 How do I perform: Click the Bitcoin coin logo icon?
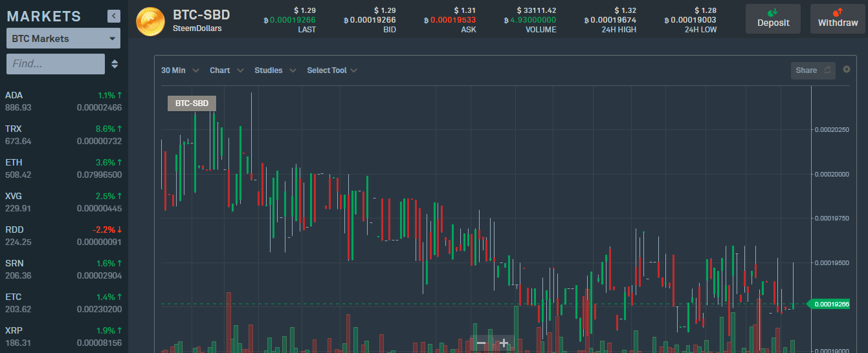tap(150, 21)
